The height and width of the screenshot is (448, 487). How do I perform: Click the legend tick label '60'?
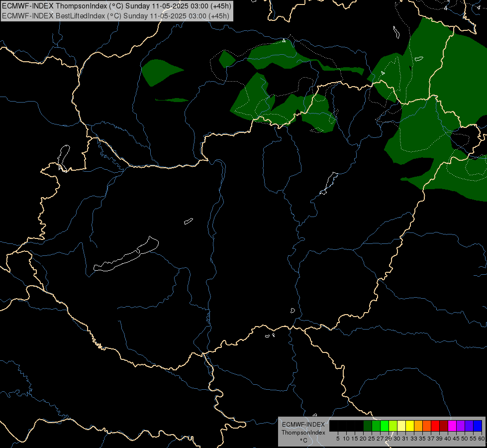pos(482,439)
